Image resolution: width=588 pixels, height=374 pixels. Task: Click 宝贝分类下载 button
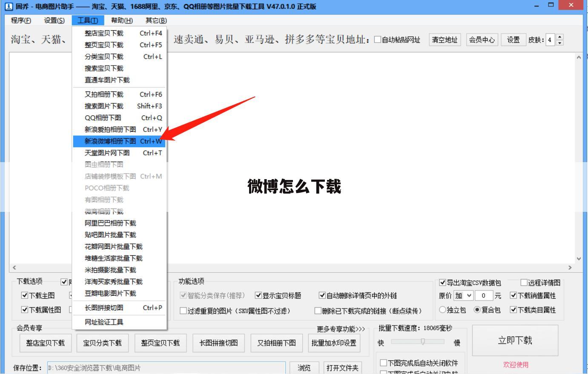point(102,343)
